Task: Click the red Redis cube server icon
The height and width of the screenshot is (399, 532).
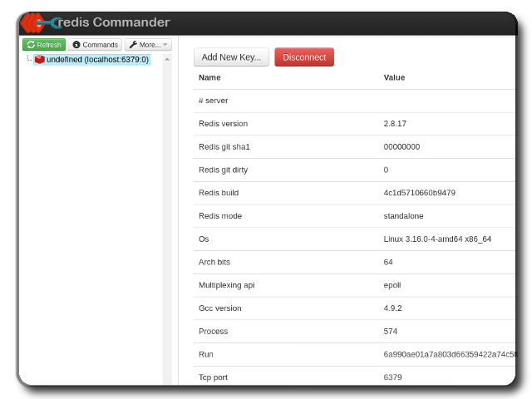Action: [40, 59]
